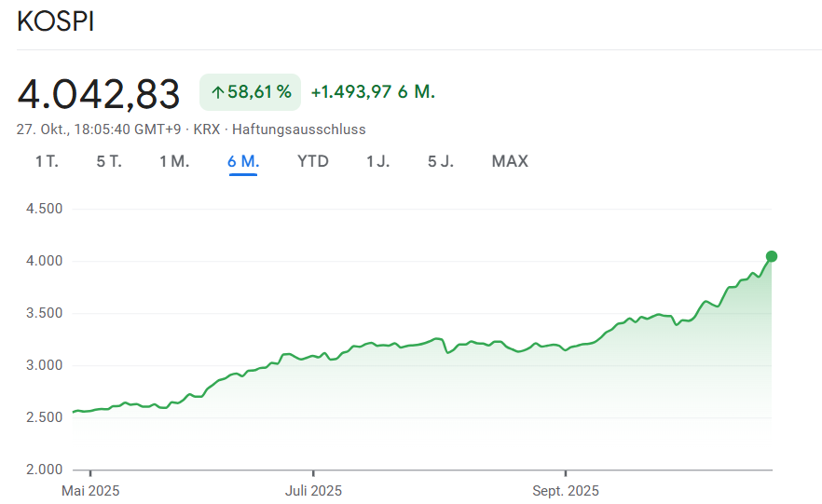
Task: Click the 4.042,83 index value
Action: (x=99, y=94)
